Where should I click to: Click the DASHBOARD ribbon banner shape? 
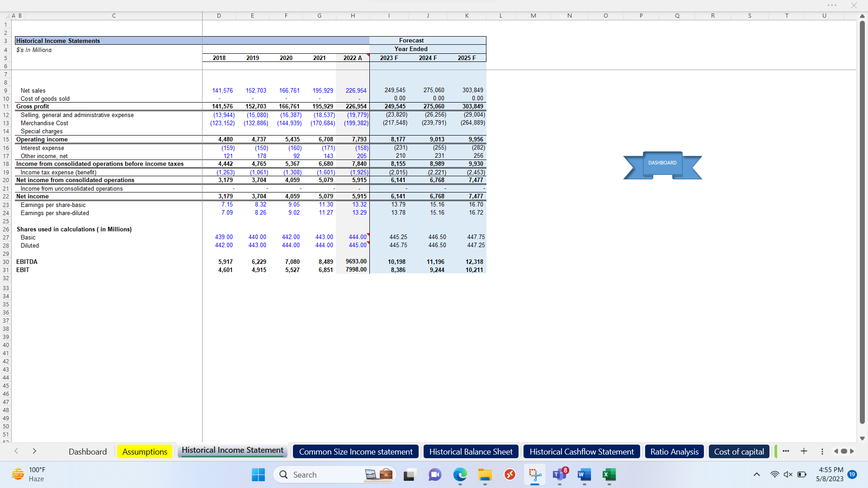click(662, 163)
